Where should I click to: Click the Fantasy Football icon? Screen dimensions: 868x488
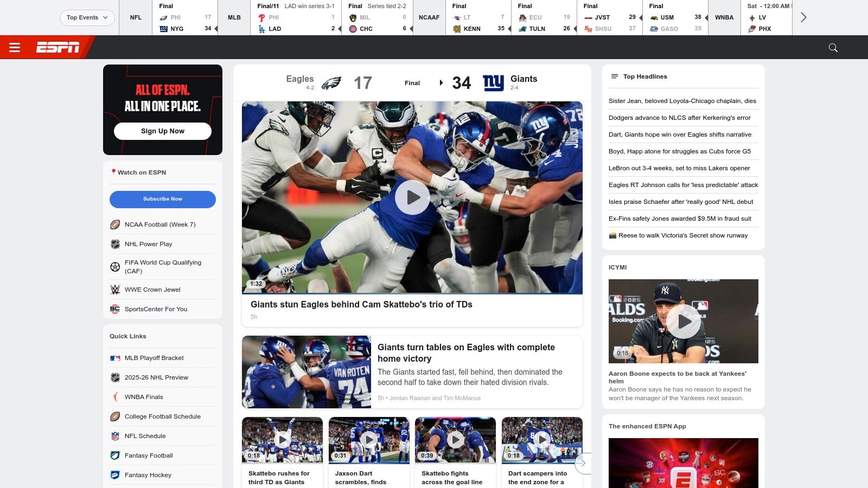coord(115,455)
